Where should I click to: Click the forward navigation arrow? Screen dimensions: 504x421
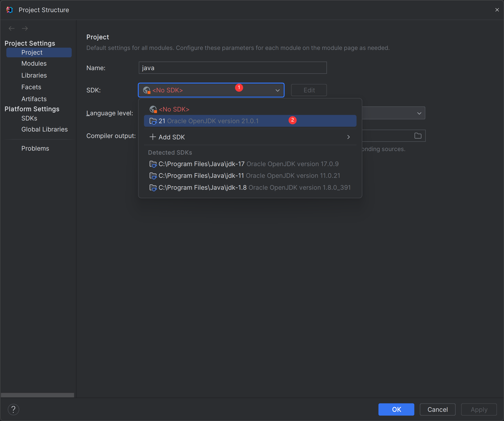25,29
